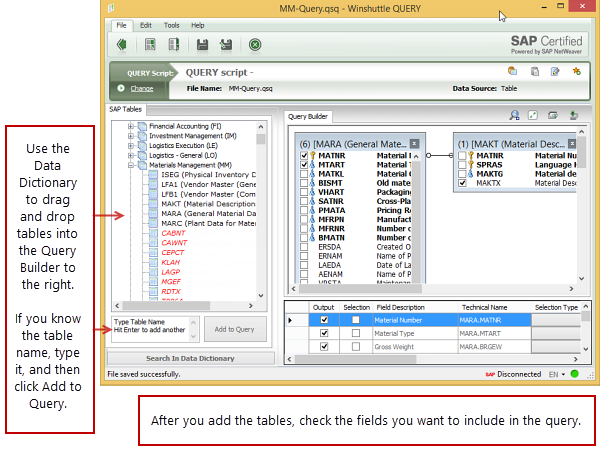Click the Add to Query button
The image size is (600, 455).
click(235, 329)
